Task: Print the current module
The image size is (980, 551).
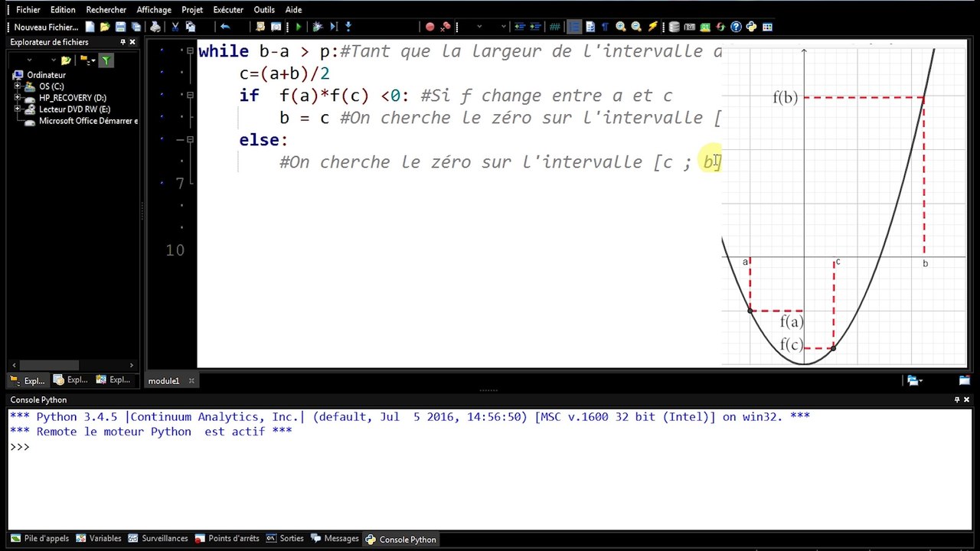Action: [155, 27]
